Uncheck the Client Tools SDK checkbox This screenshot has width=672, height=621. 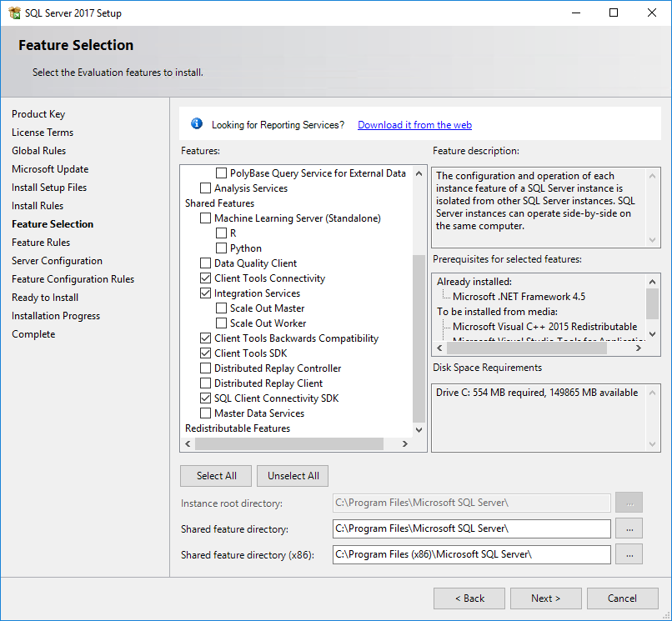[205, 353]
